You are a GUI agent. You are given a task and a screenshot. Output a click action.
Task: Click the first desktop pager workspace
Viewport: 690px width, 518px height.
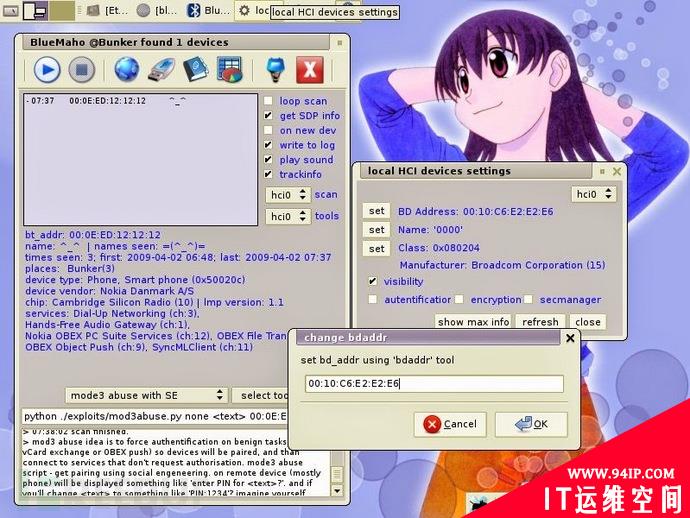(x=35, y=11)
